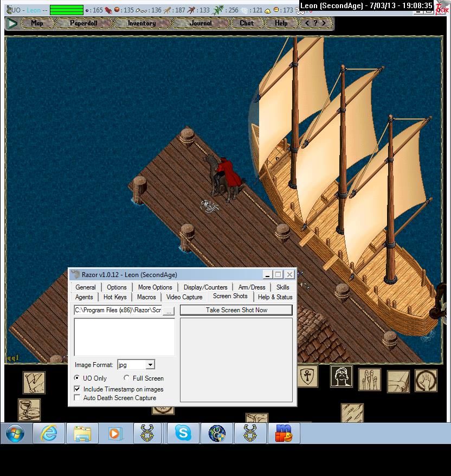Click the screenshot folder path field
451x476 pixels.
[118, 311]
